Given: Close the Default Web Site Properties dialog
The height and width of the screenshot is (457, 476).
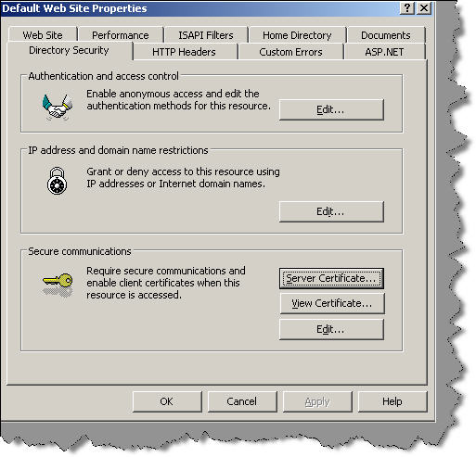Looking at the screenshot, I should click(424, 8).
